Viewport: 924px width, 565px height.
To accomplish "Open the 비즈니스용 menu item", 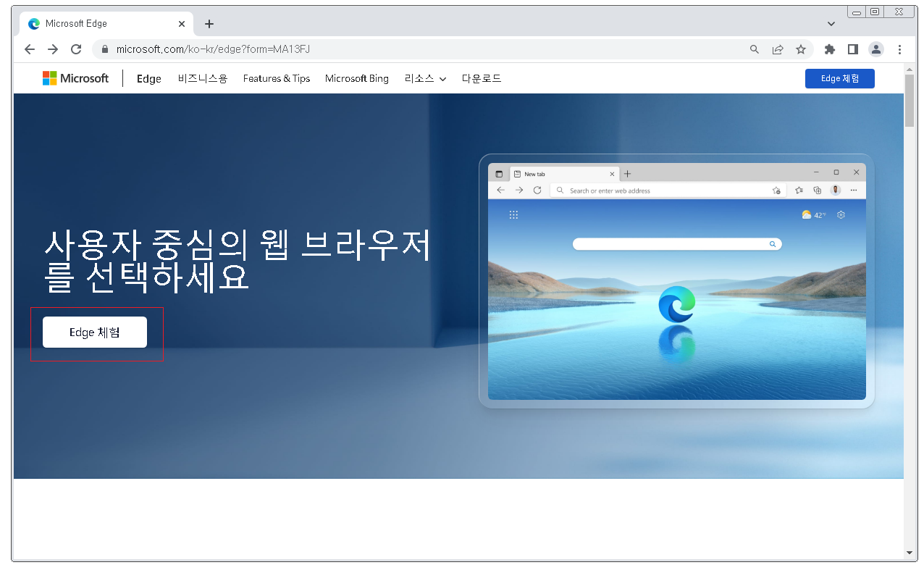I will [x=203, y=78].
